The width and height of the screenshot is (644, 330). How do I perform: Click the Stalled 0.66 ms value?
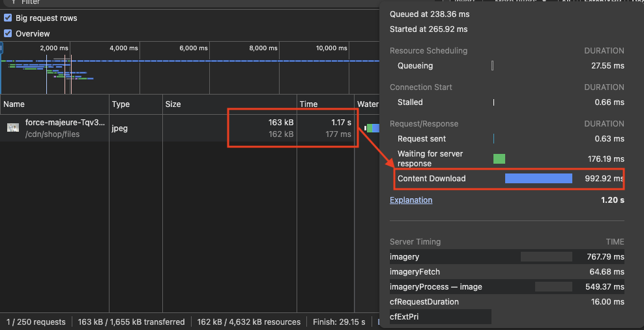tap(609, 102)
